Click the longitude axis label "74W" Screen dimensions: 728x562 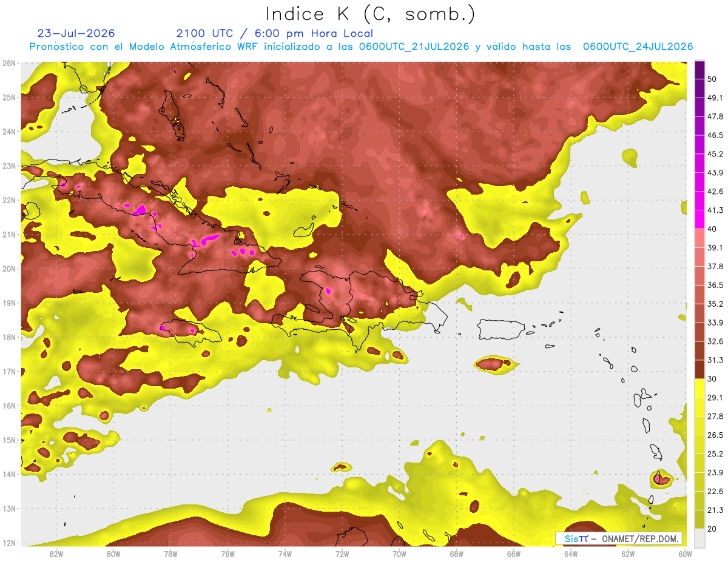click(285, 554)
